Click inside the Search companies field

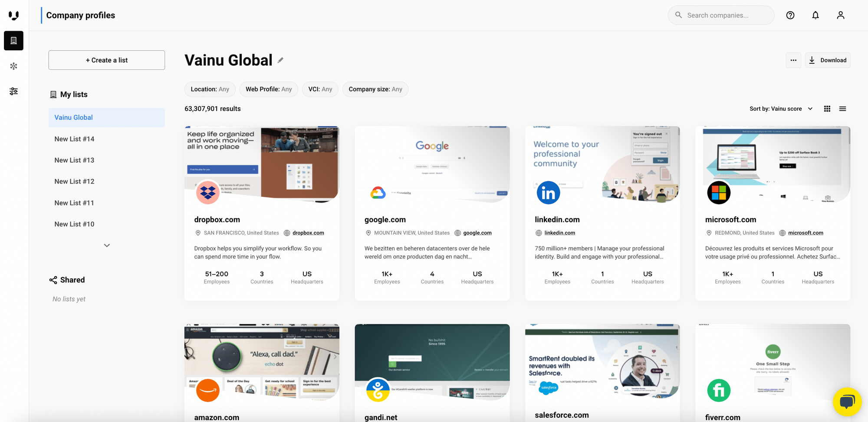721,15
